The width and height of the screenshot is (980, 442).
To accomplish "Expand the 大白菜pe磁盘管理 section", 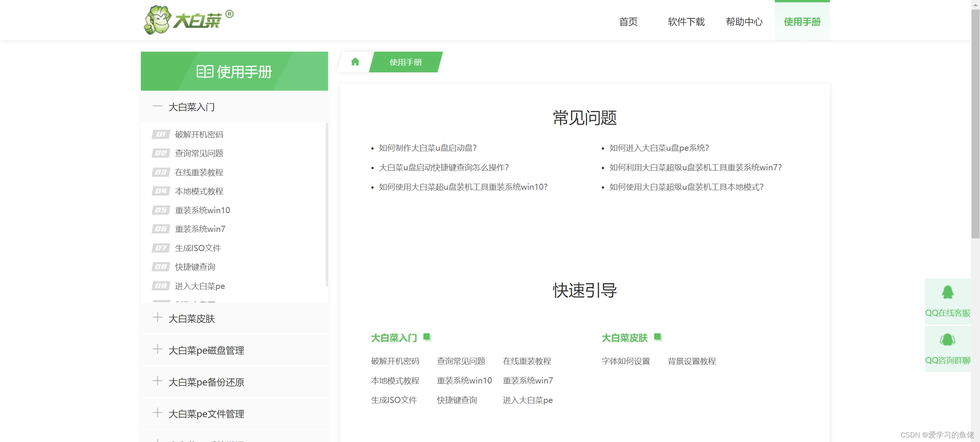I will pyautogui.click(x=234, y=350).
